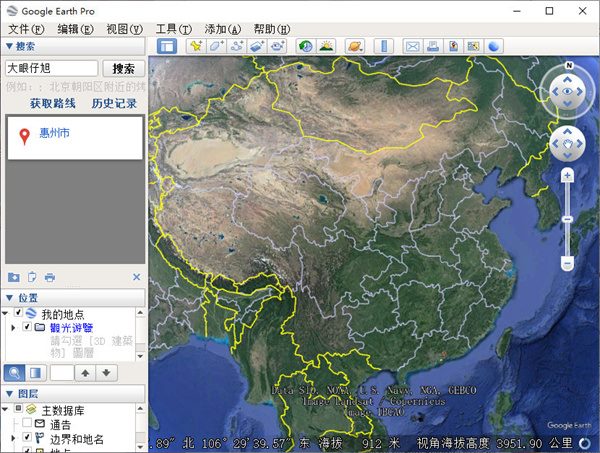The image size is (600, 453).
Task: Select the Add Polygon tool
Action: tap(216, 46)
